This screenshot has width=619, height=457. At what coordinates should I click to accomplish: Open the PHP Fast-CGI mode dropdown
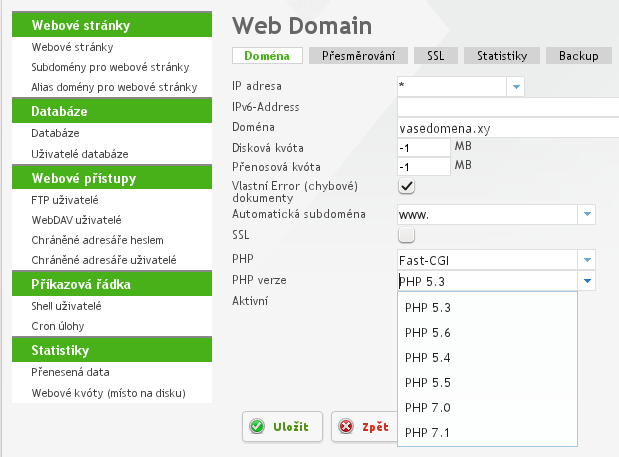587,260
